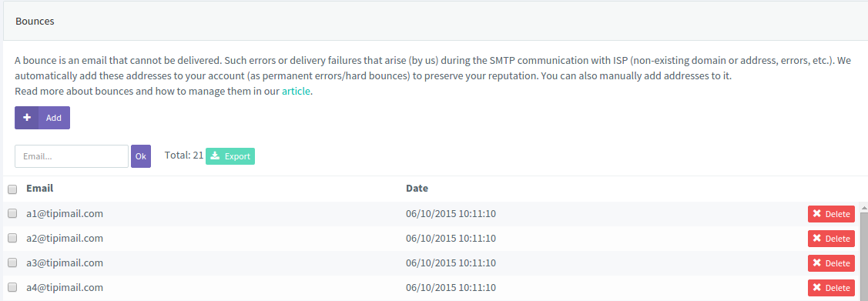This screenshot has height=301, width=868.
Task: Click the X icon on a3@tipimail.com Delete
Action: 816,263
